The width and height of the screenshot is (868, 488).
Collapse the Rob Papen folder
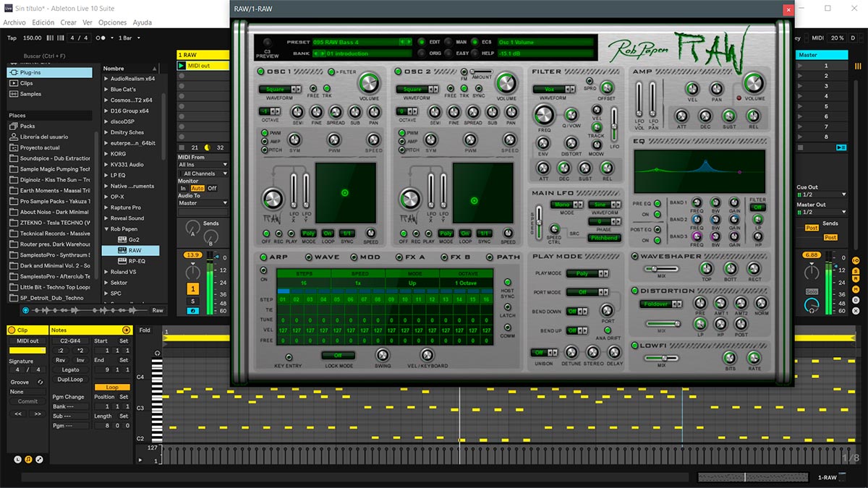click(x=106, y=229)
